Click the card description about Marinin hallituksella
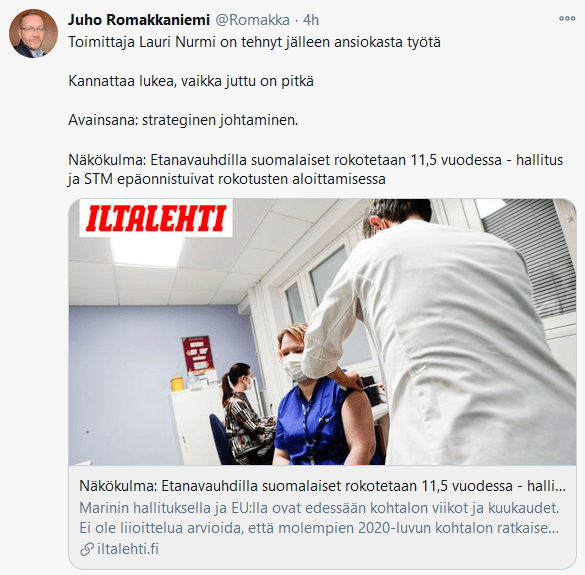The image size is (585, 575). click(x=319, y=518)
